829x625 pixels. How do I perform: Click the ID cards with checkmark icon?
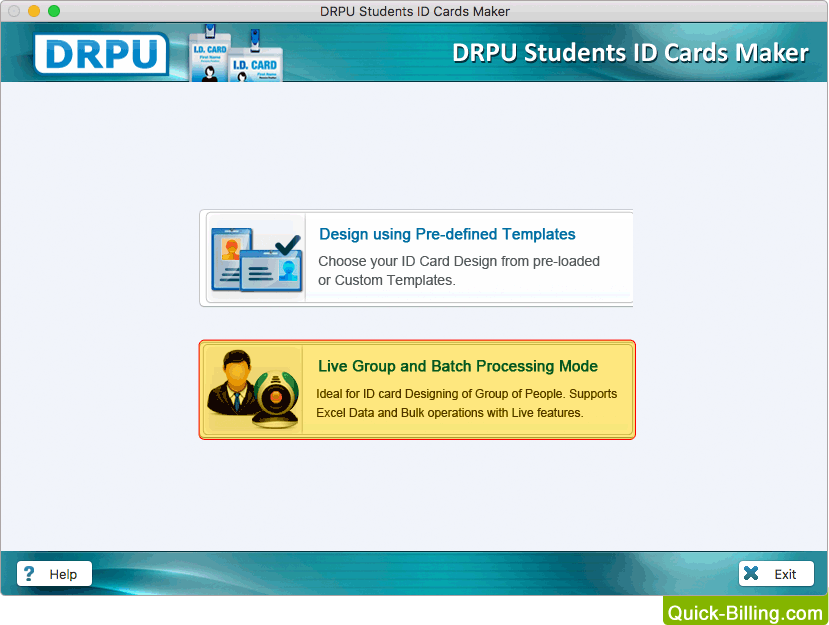tap(256, 259)
